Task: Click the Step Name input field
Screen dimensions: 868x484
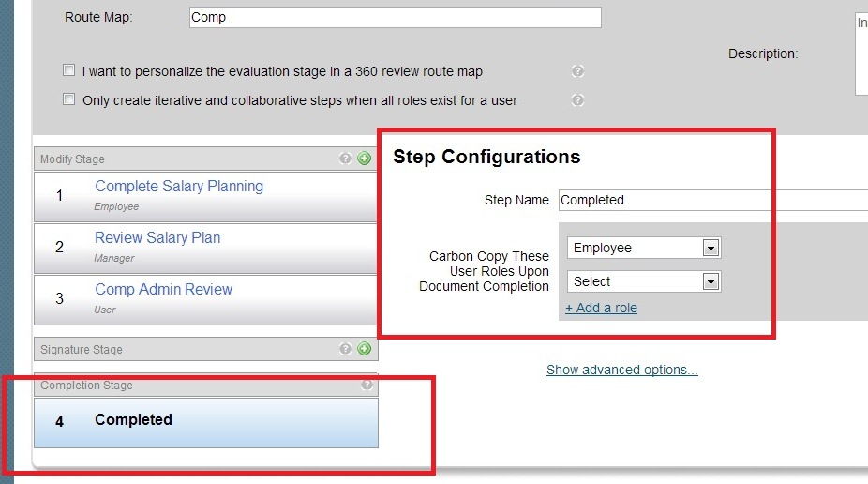Action: click(713, 200)
